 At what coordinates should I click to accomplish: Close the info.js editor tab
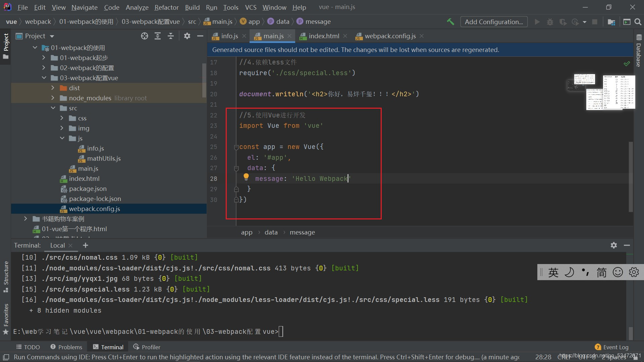244,36
